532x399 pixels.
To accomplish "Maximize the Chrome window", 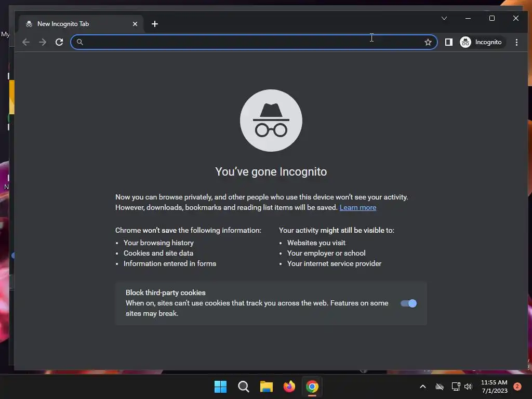I will (x=492, y=18).
